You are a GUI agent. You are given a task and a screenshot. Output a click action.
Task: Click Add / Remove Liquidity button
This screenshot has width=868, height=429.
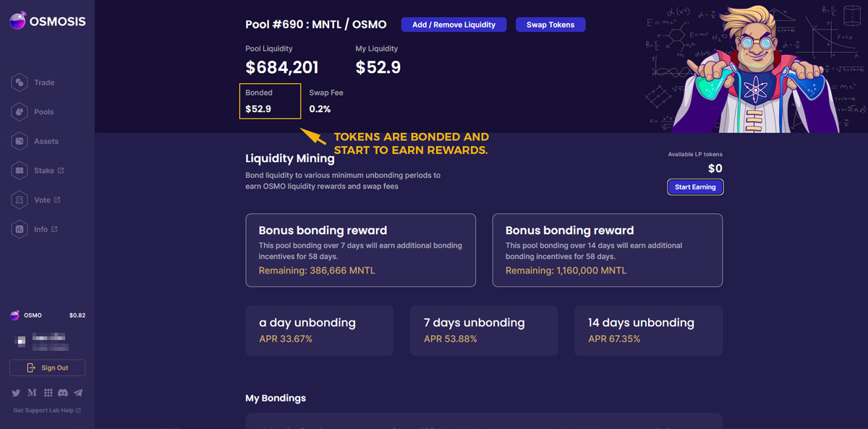[454, 25]
